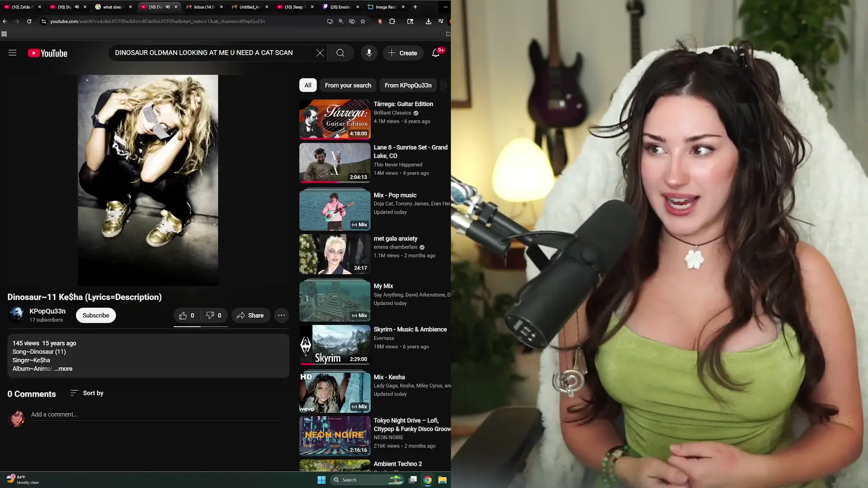868x488 pixels.
Task: Click the YouTube logo home link
Action: coord(47,53)
